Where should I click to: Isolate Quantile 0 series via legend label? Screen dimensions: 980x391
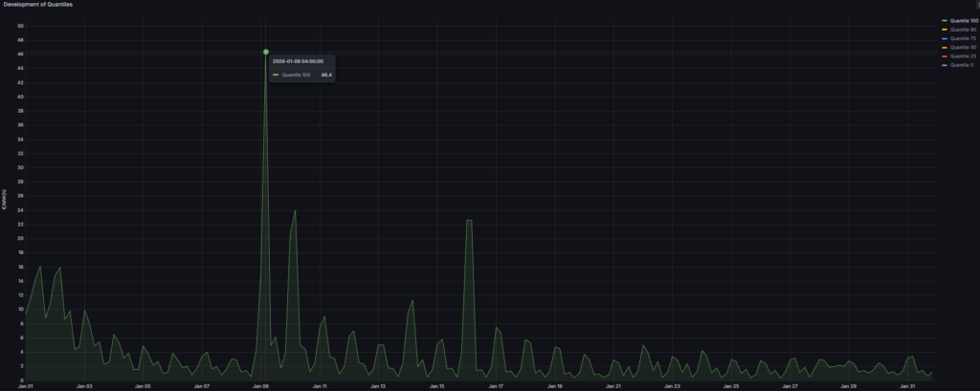click(x=960, y=65)
